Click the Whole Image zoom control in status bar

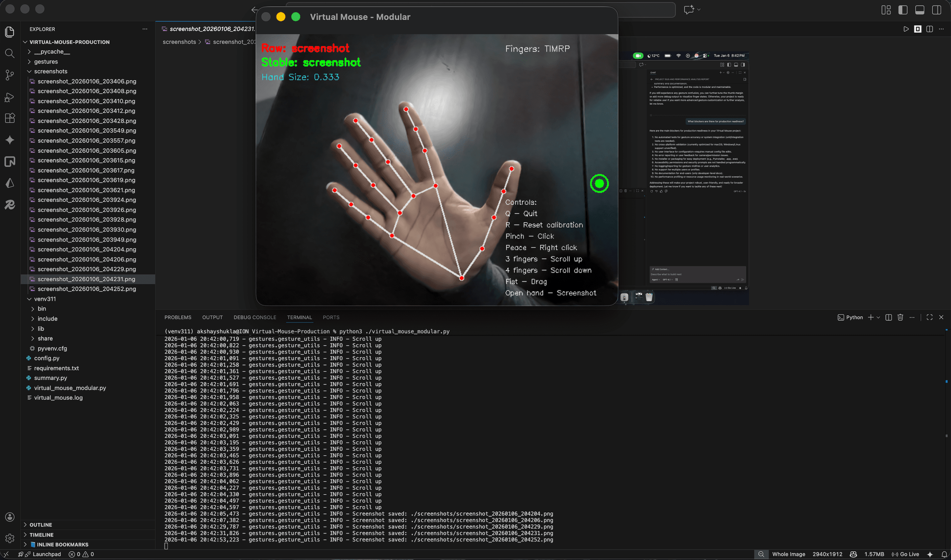pyautogui.click(x=789, y=554)
